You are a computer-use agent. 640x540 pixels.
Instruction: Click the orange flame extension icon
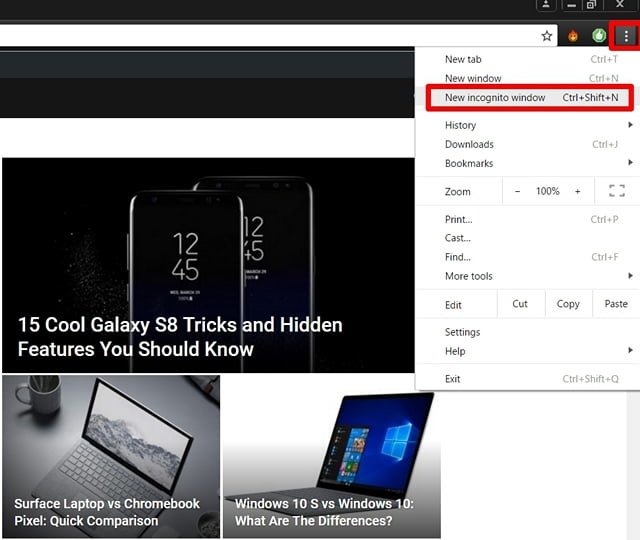(574, 36)
